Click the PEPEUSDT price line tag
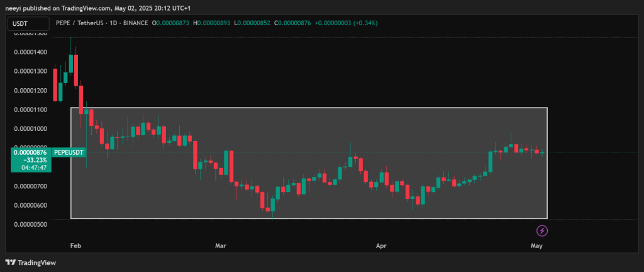This screenshot has width=644, height=272. pos(69,152)
